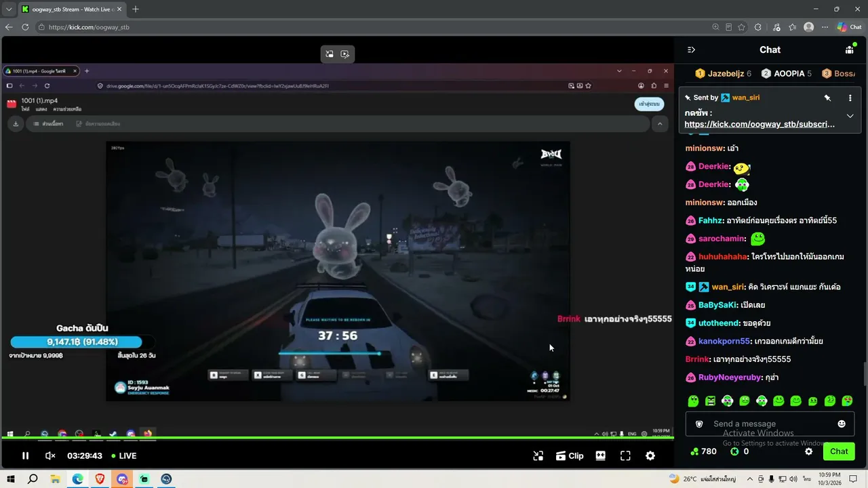
Task: Pick the angry square-face quick emote
Action: point(709,401)
